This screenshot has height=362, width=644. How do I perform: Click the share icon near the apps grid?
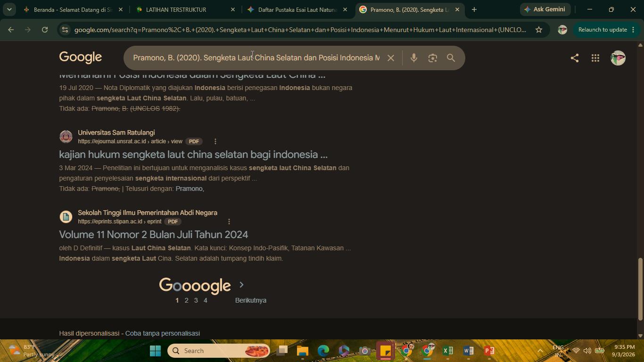coord(574,58)
